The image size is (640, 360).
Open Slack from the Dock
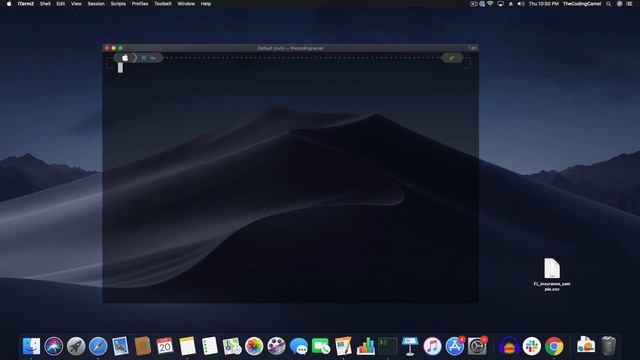531,347
